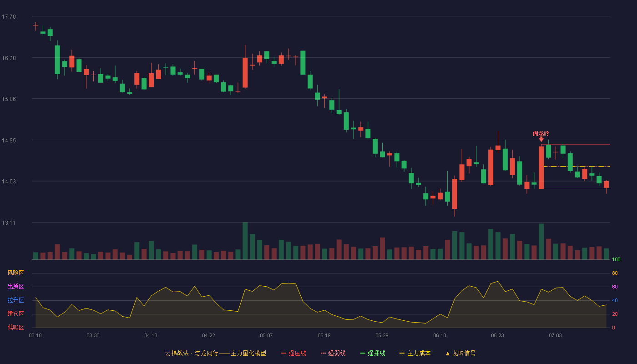Click the 16.78 price axis label

pyautogui.click(x=9, y=58)
